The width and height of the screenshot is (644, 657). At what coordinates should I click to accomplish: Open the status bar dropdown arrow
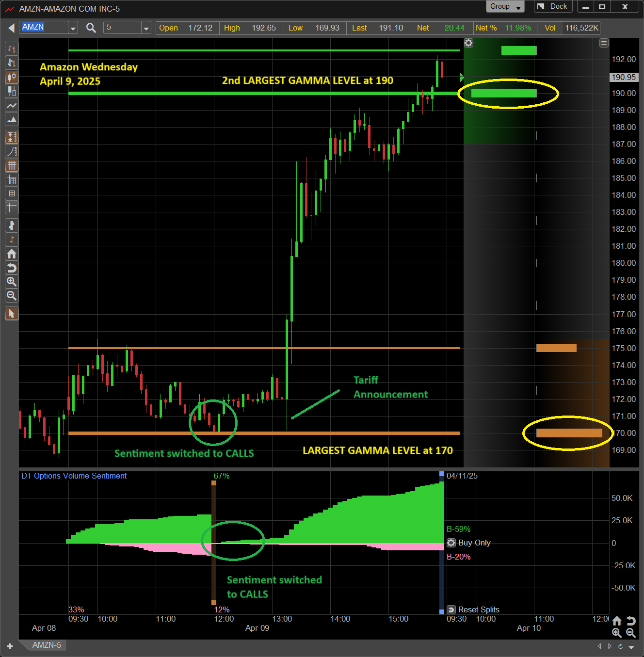(631, 647)
